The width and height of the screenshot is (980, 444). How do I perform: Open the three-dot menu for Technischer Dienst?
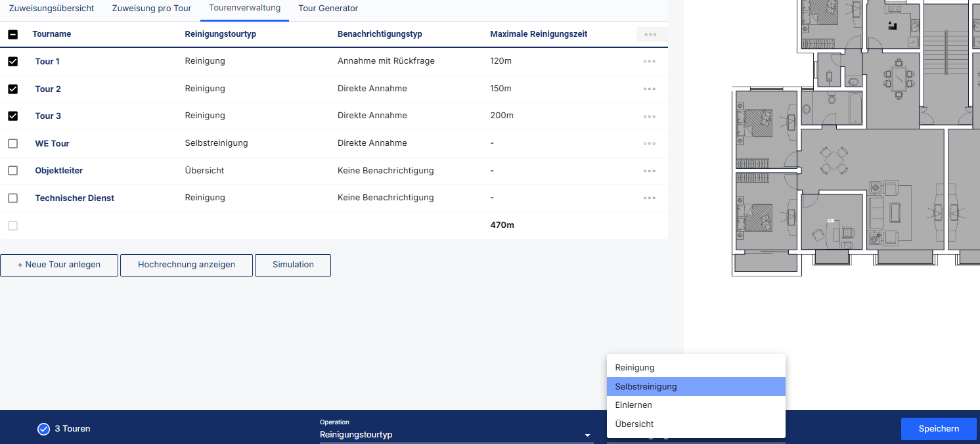[x=650, y=198]
